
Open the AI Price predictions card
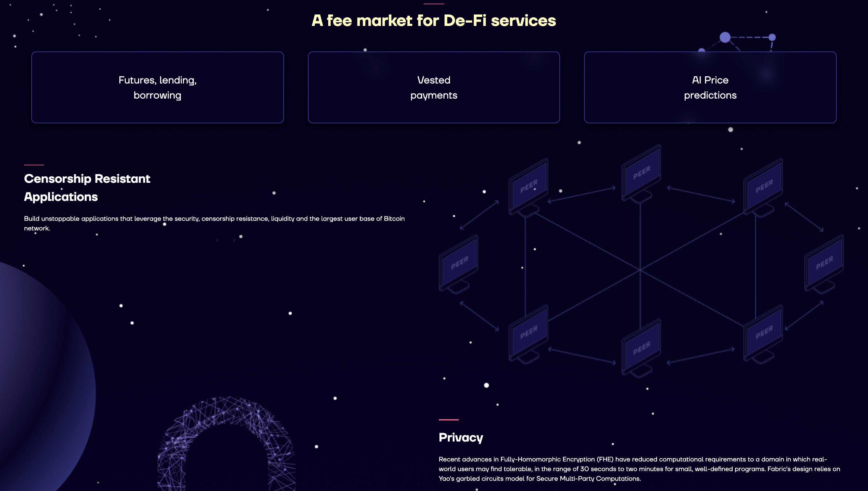710,87
